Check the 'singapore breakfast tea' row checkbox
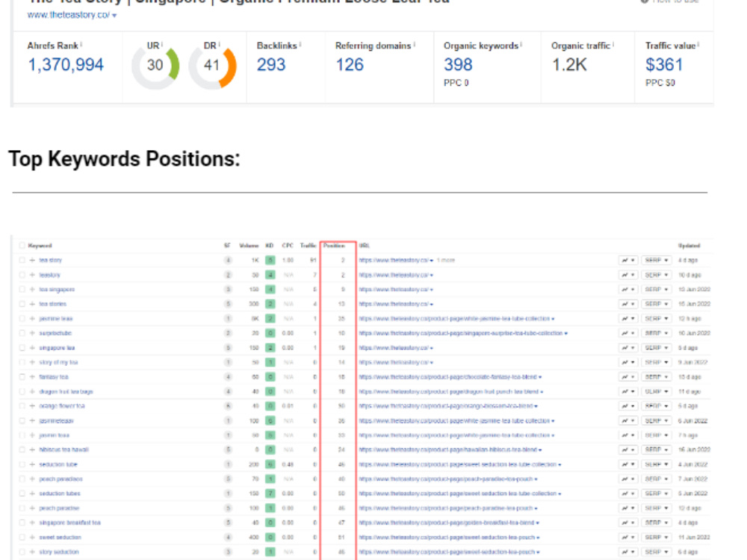Viewport: 747px width, 560px height. coord(22,523)
